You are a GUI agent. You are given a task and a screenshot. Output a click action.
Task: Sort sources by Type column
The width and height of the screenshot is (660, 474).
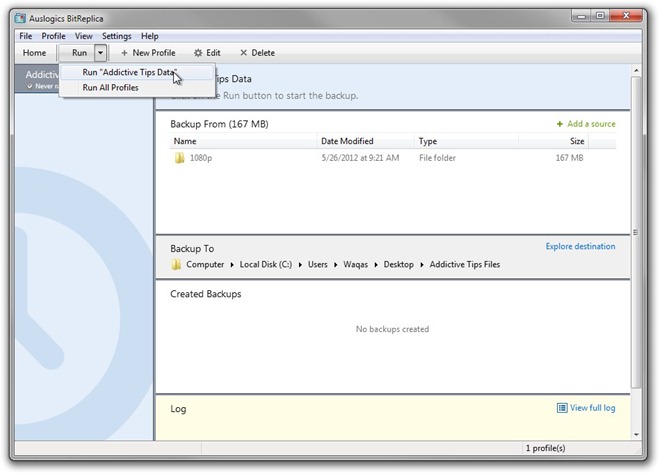pos(466,141)
